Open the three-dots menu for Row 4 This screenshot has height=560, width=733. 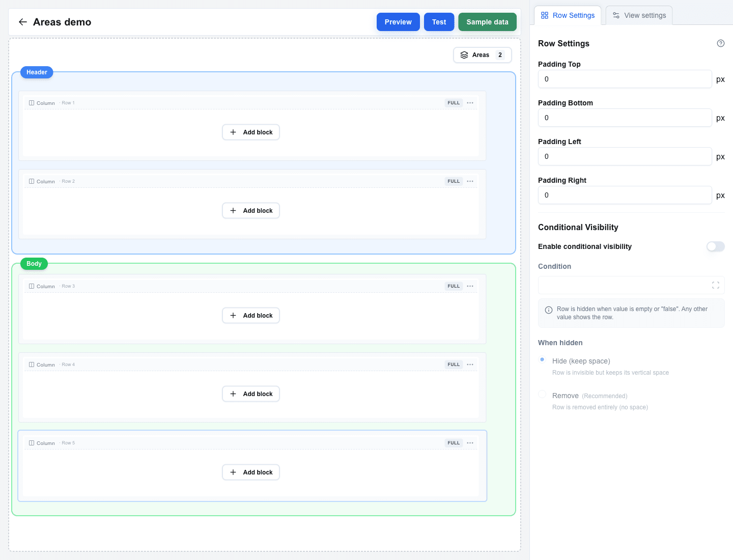pos(470,365)
